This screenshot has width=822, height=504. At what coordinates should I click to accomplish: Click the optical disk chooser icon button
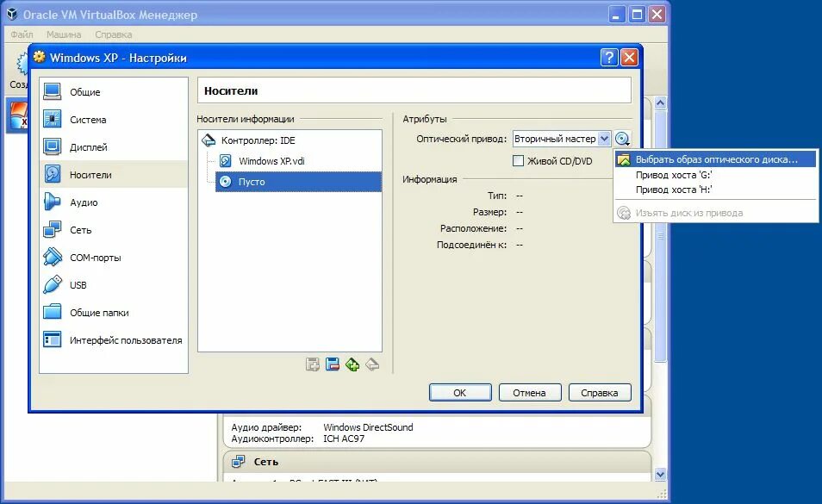(622, 139)
